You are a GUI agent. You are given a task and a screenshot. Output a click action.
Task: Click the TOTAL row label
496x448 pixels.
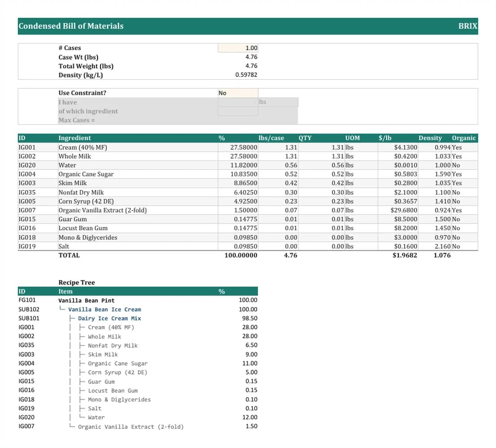(69, 255)
